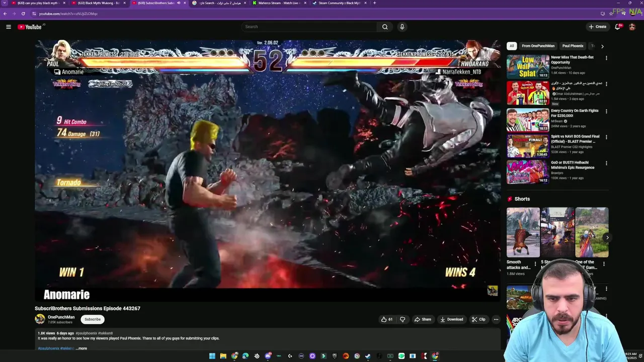Open the account avatar menu
This screenshot has width=644, height=362.
[x=632, y=27]
